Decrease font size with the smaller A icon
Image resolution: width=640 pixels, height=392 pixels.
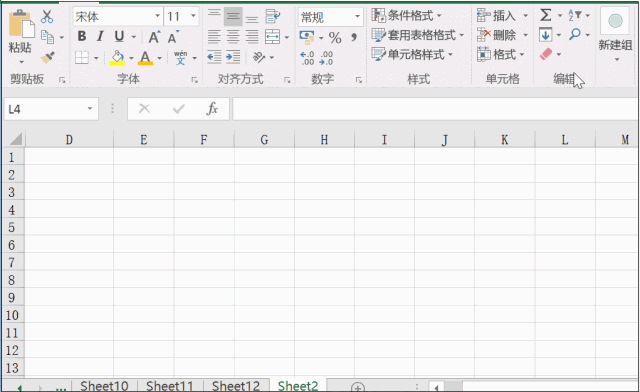[173, 37]
